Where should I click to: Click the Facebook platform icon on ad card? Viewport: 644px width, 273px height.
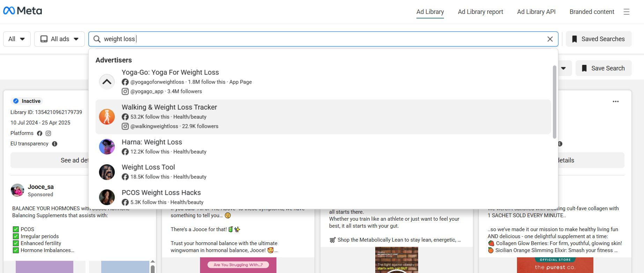(39, 133)
